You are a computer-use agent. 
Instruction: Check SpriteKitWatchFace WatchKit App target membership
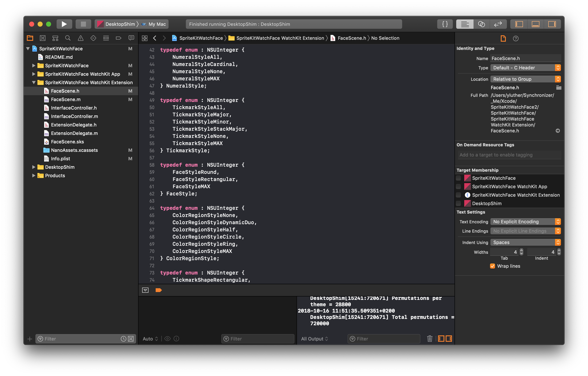458,187
